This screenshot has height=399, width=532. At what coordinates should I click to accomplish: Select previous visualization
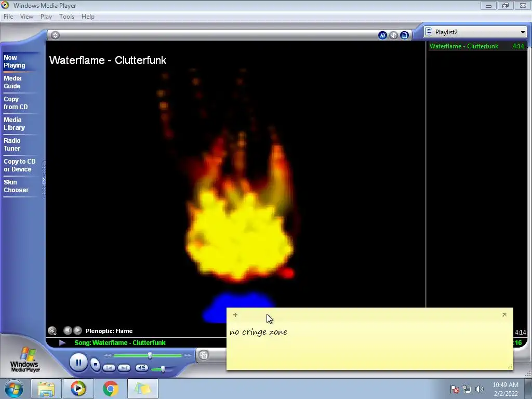(x=68, y=330)
